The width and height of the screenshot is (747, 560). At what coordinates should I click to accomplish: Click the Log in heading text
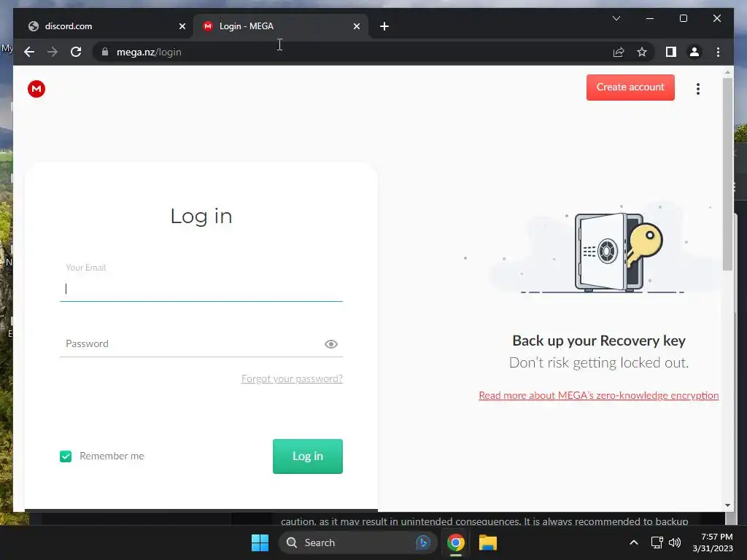click(201, 216)
